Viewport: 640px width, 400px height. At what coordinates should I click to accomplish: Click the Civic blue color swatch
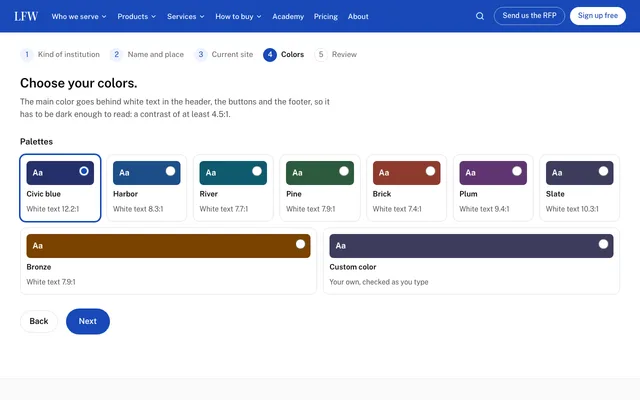point(60,173)
